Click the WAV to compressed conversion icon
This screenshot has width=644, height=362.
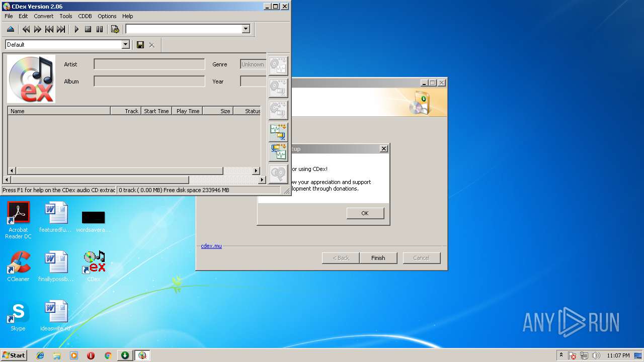point(278,131)
